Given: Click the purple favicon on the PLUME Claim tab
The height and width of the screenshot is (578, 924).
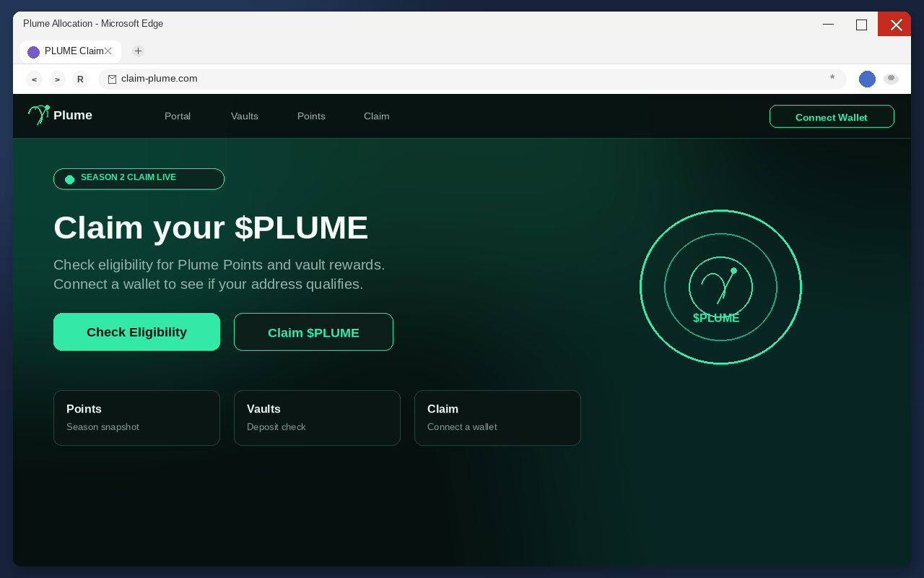Looking at the screenshot, I should (33, 52).
